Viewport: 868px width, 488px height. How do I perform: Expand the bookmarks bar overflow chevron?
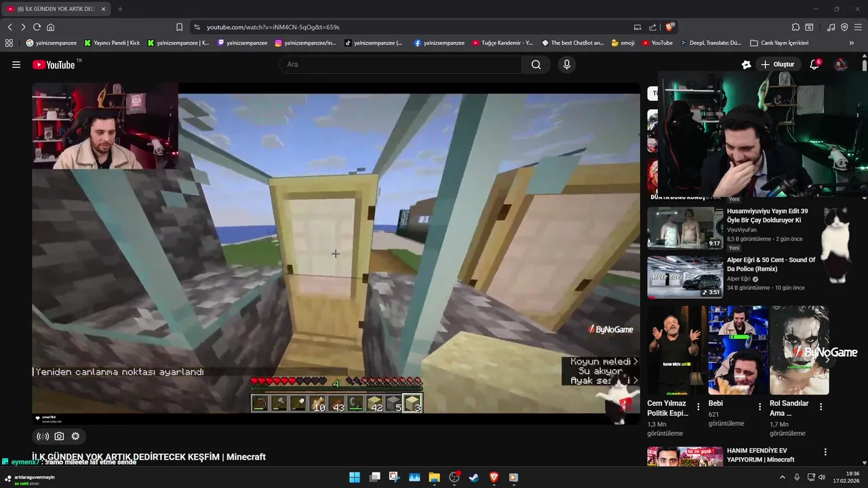coord(852,43)
